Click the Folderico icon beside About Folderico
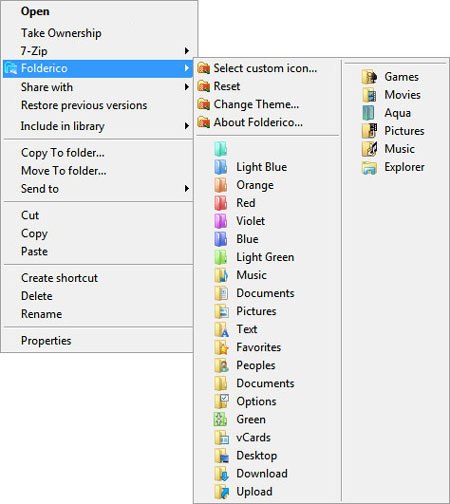Viewport: 450px width, 504px height. [203, 122]
